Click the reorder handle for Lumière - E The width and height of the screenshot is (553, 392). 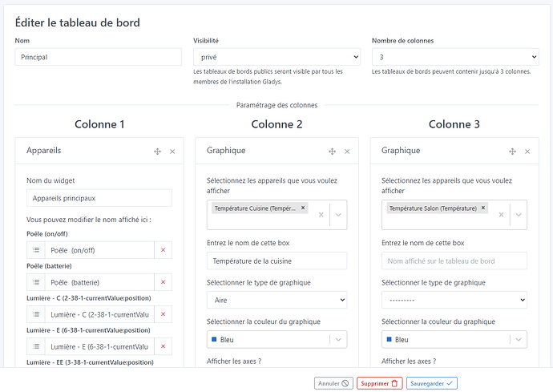coord(36,346)
